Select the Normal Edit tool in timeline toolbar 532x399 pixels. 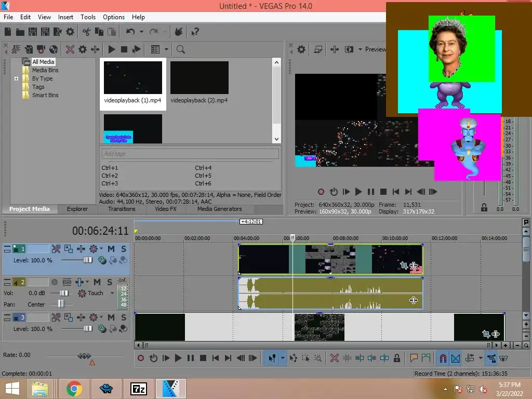272,358
